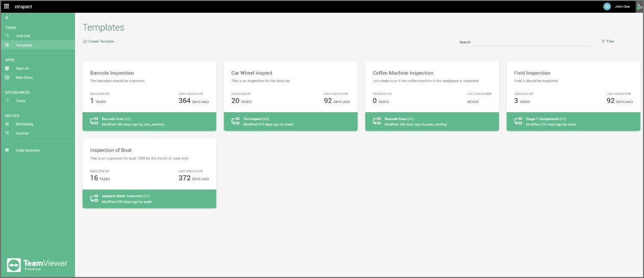Click the Create Template link

tap(98, 41)
